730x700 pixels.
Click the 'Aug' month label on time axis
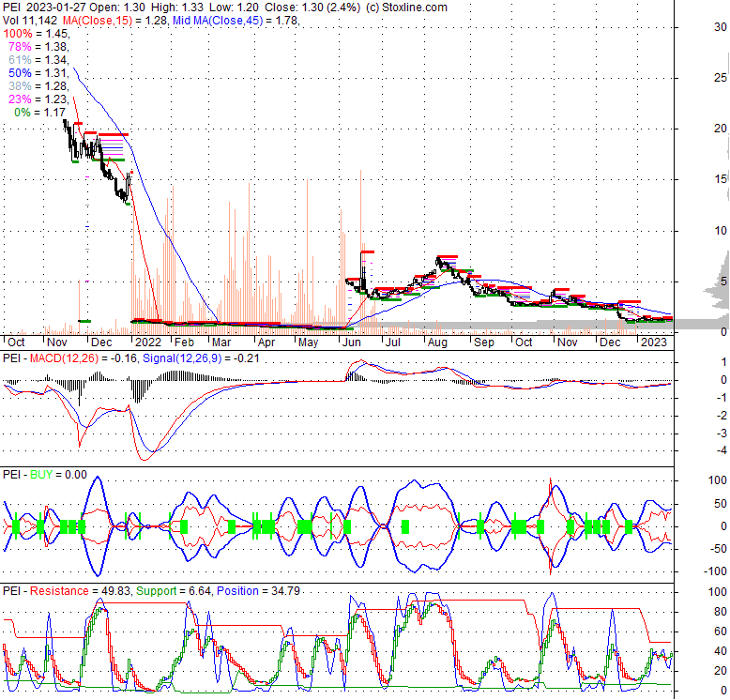(x=437, y=342)
